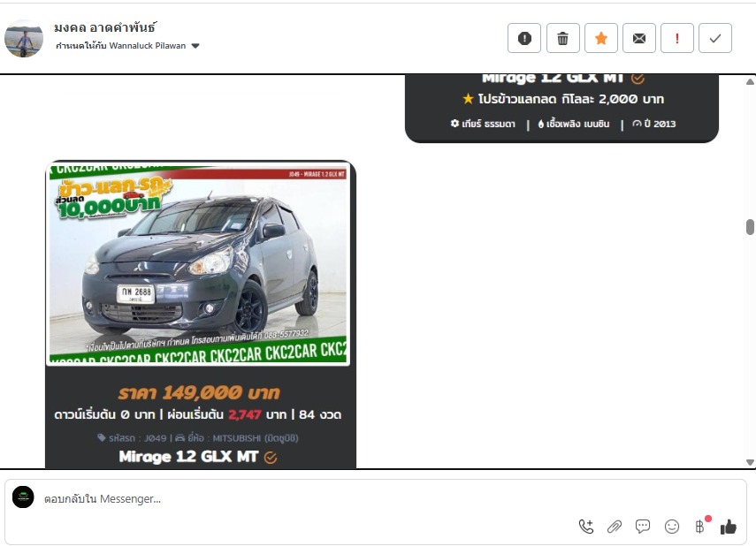Click the price text ราคา 149,000 บาท
756x546 pixels.
tap(199, 393)
